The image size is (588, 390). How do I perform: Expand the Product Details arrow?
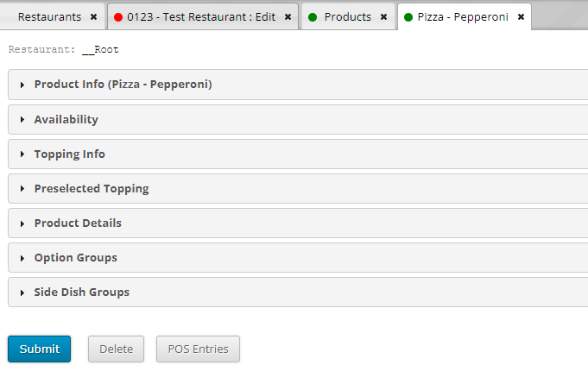pyautogui.click(x=22, y=223)
